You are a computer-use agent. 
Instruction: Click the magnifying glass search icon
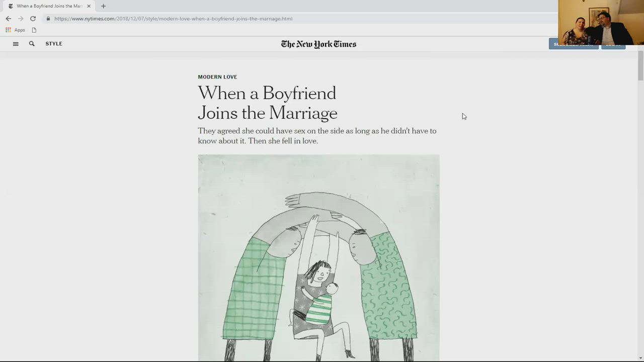[32, 44]
